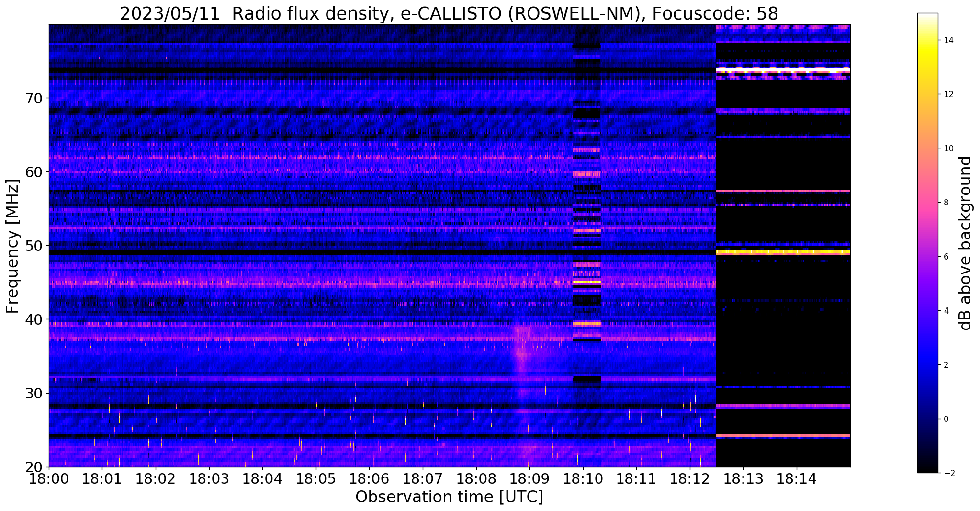
Task: Click the 18:03 time tick label
Action: coord(209,478)
